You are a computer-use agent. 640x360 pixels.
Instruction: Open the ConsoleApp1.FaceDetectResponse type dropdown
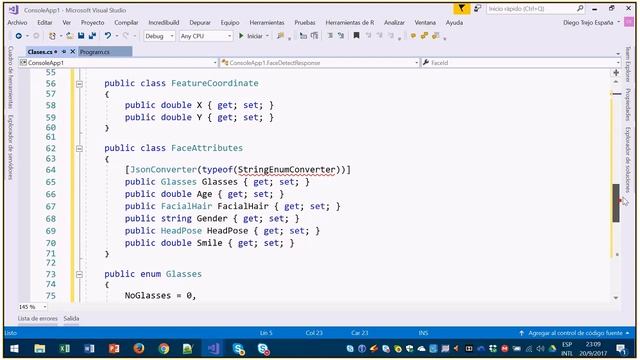[x=320, y=63]
